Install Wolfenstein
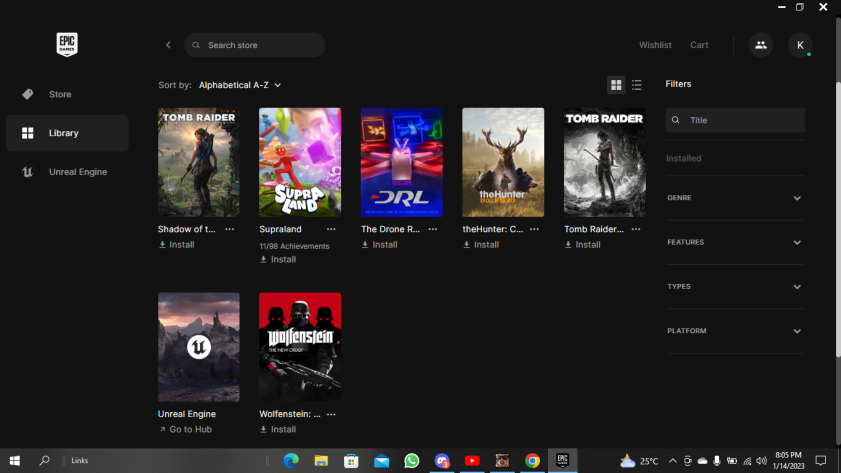The height and width of the screenshot is (473, 841). (278, 430)
